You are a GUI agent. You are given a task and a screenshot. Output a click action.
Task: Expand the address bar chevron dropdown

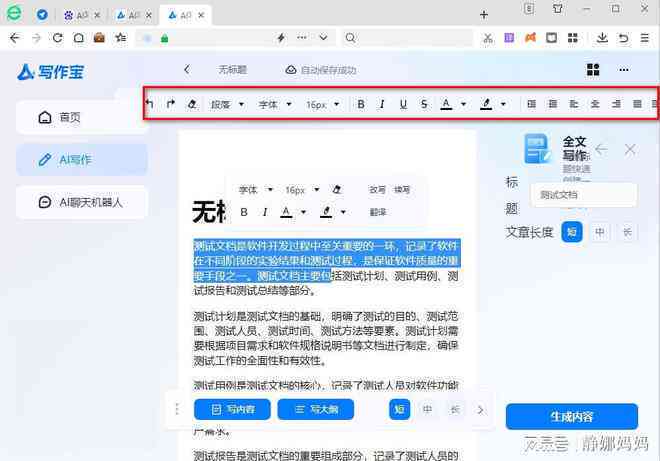click(323, 38)
